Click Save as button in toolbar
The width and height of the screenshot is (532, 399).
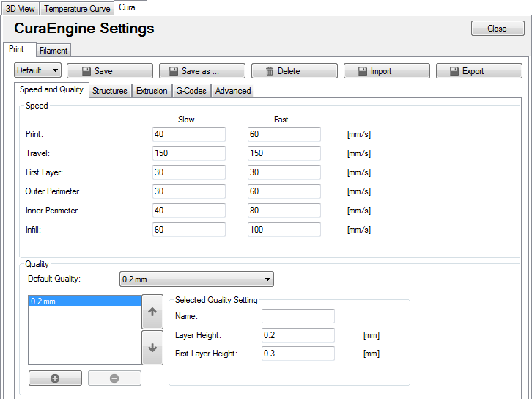pyautogui.click(x=202, y=71)
